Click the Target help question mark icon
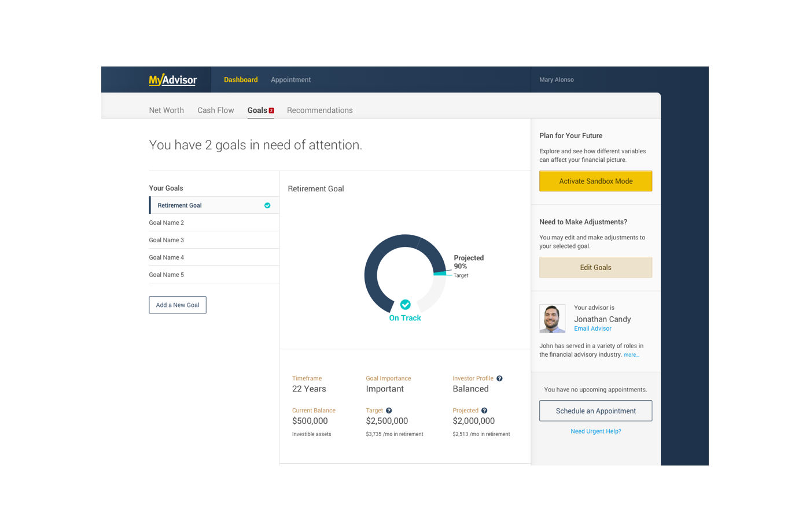 pos(389,411)
